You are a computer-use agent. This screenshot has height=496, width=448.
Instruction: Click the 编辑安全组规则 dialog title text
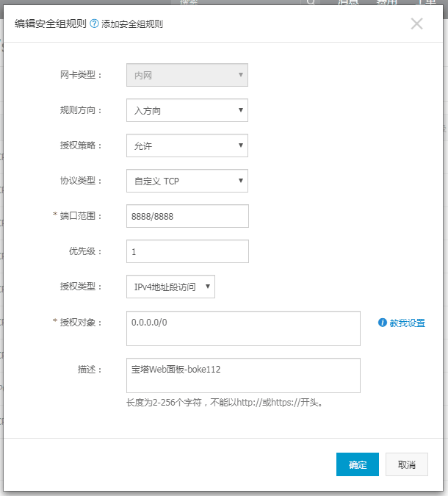click(50, 24)
